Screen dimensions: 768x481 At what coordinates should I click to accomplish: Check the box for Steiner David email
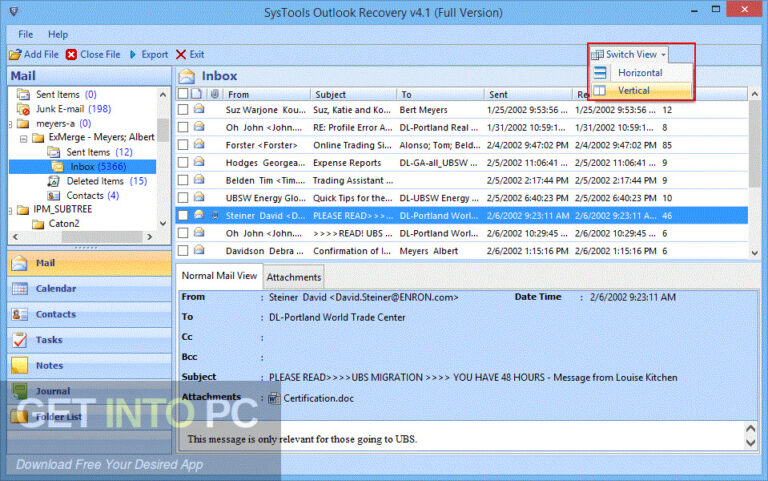pos(183,216)
